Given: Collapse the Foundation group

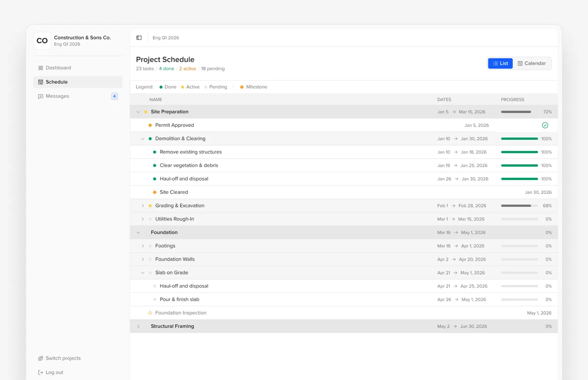Looking at the screenshot, I should point(138,233).
